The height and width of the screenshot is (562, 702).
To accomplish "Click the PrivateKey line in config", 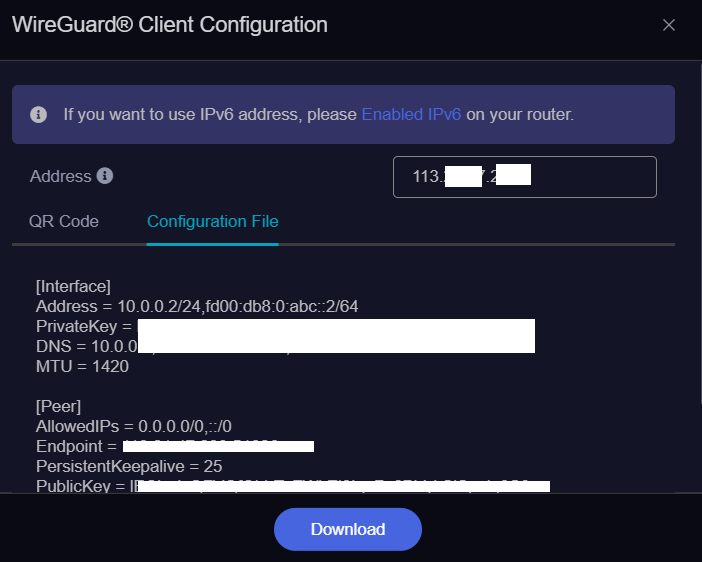I will [x=84, y=327].
